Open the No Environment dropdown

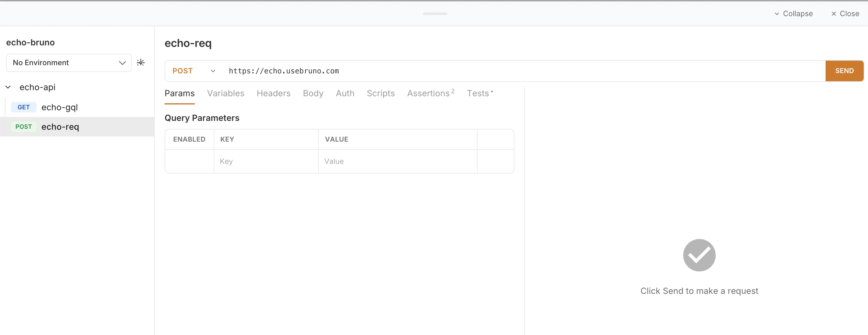coord(69,63)
